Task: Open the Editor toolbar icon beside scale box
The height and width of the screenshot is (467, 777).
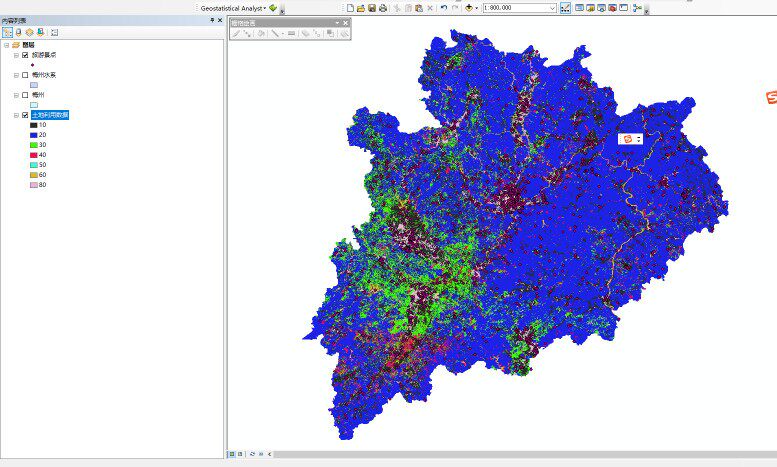Action: tap(566, 8)
